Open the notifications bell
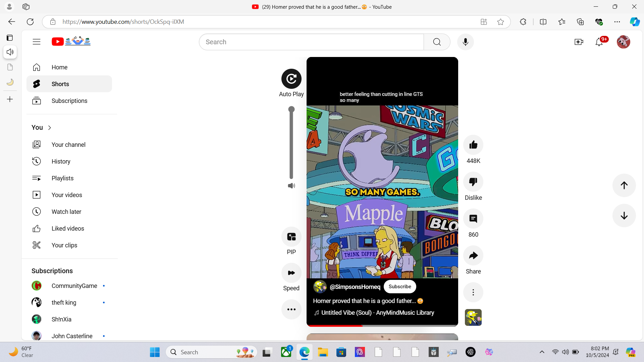 (599, 42)
